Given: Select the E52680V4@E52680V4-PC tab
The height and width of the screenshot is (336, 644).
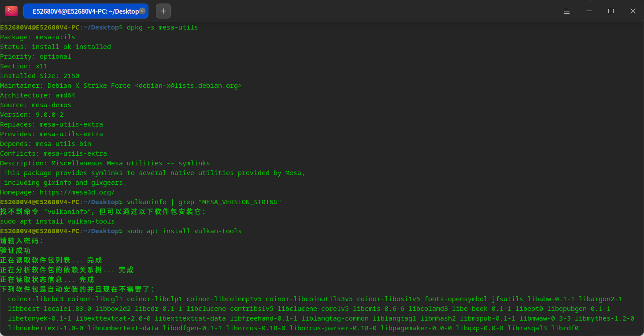Looking at the screenshot, I should coord(86,11).
